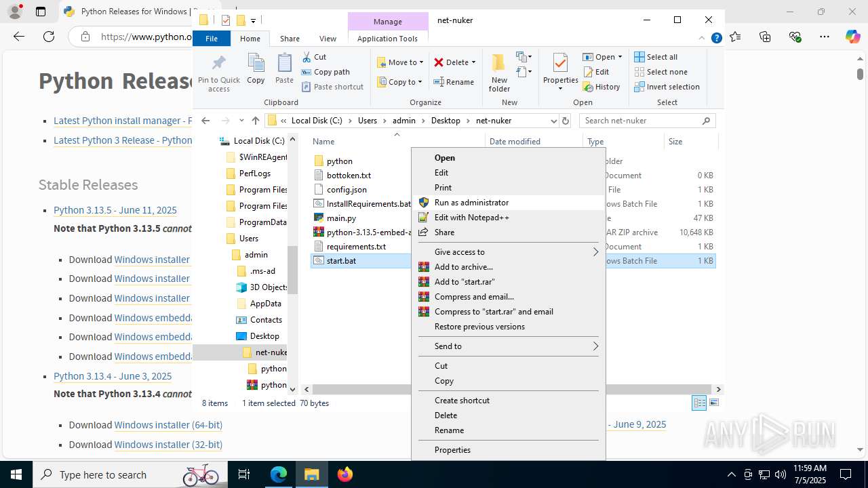This screenshot has width=868, height=488.
Task: Click the browser reload icon in Edge
Action: pyautogui.click(x=49, y=37)
